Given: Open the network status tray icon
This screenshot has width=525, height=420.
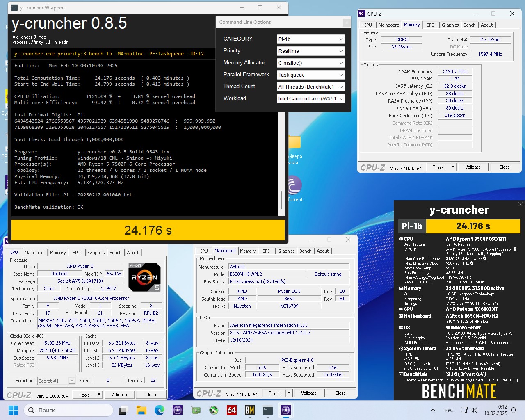Looking at the screenshot, I should coord(464,410).
